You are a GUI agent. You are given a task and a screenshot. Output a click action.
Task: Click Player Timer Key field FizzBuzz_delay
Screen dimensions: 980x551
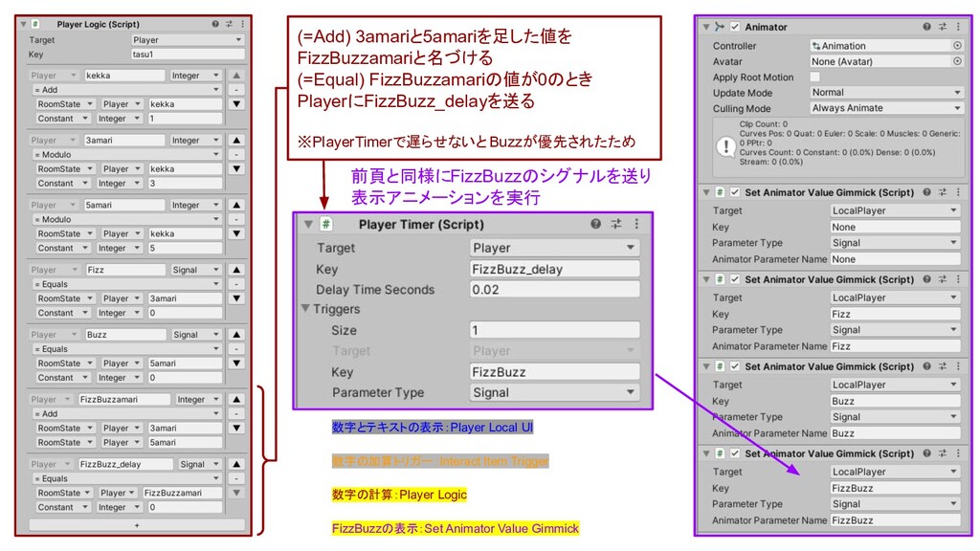pyautogui.click(x=554, y=269)
